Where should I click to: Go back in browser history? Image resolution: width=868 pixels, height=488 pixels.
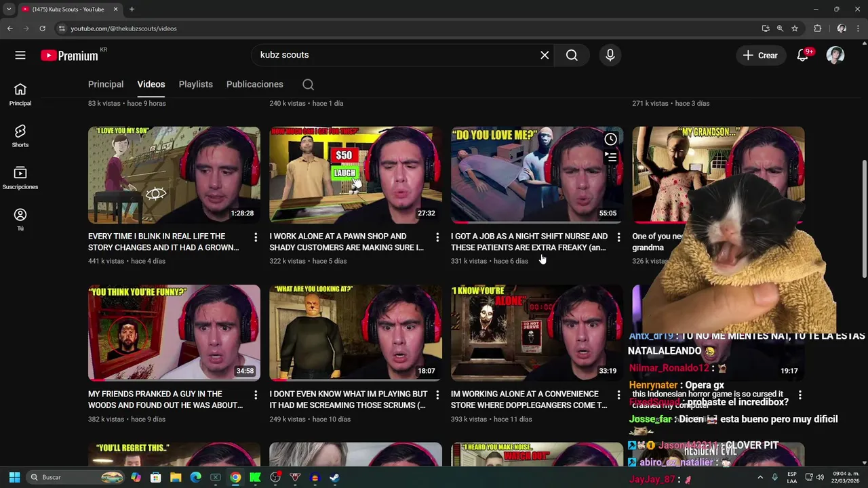point(9,28)
